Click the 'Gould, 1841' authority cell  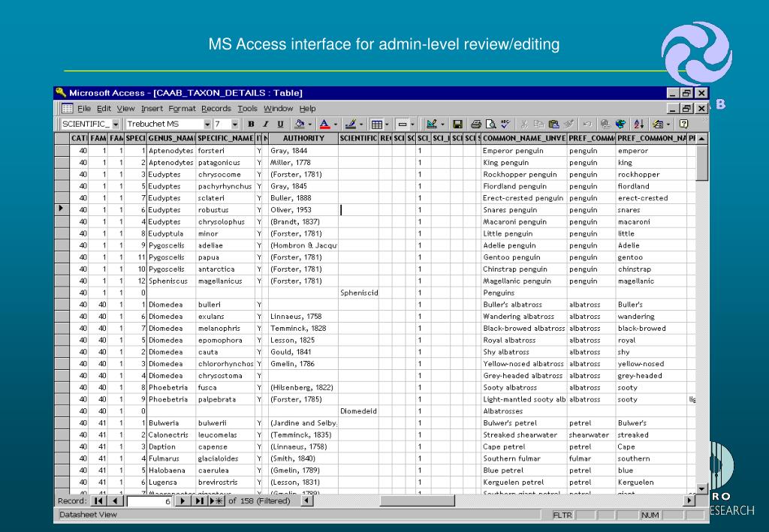[303, 352]
